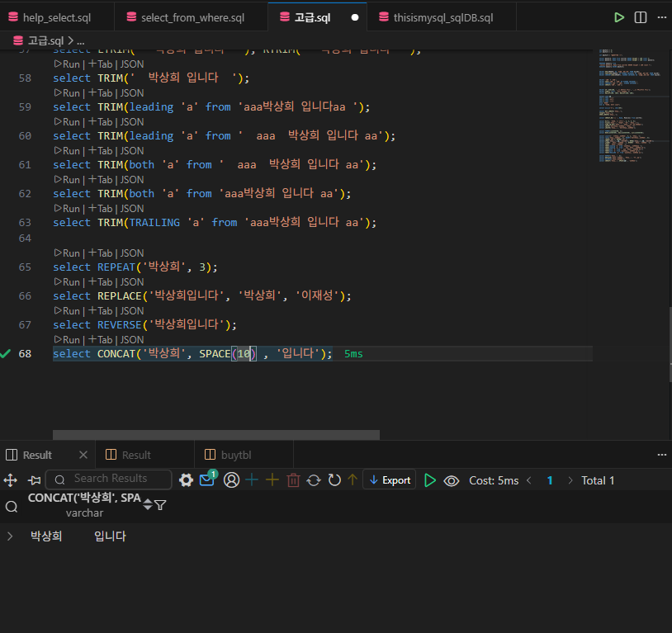Click Run above the REPEAT query

pos(67,253)
